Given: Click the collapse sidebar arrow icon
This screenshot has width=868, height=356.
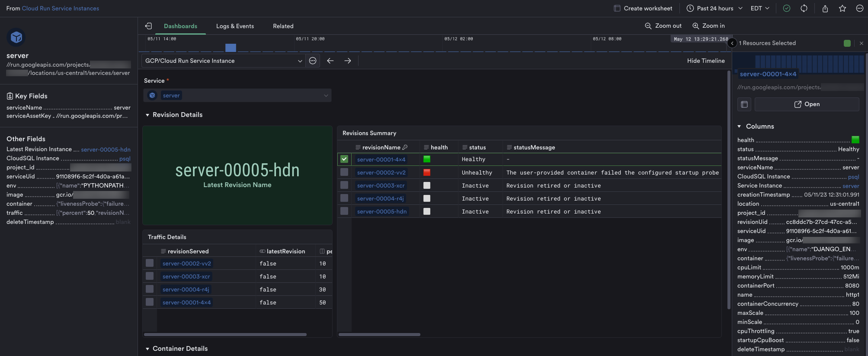Looking at the screenshot, I should (x=148, y=26).
